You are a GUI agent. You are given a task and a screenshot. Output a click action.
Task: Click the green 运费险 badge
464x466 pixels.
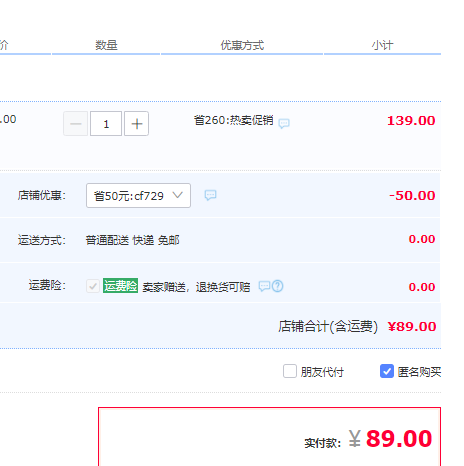(120, 286)
